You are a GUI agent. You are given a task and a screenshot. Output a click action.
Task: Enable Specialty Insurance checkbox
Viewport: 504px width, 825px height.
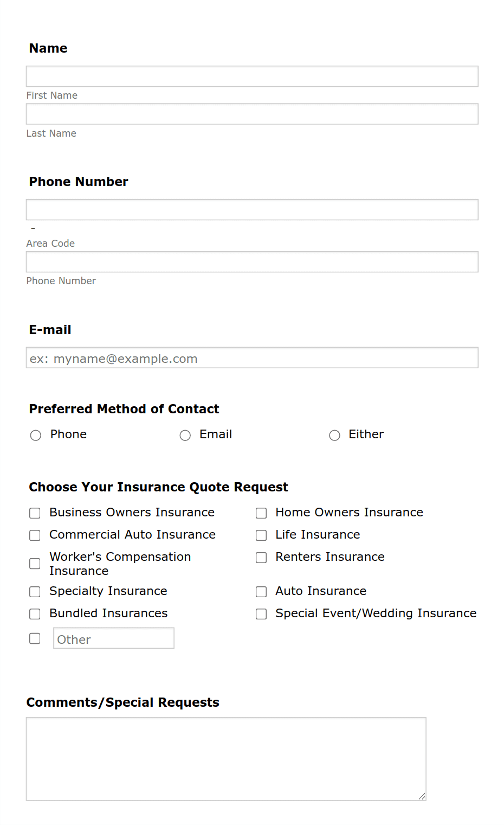tap(34, 591)
